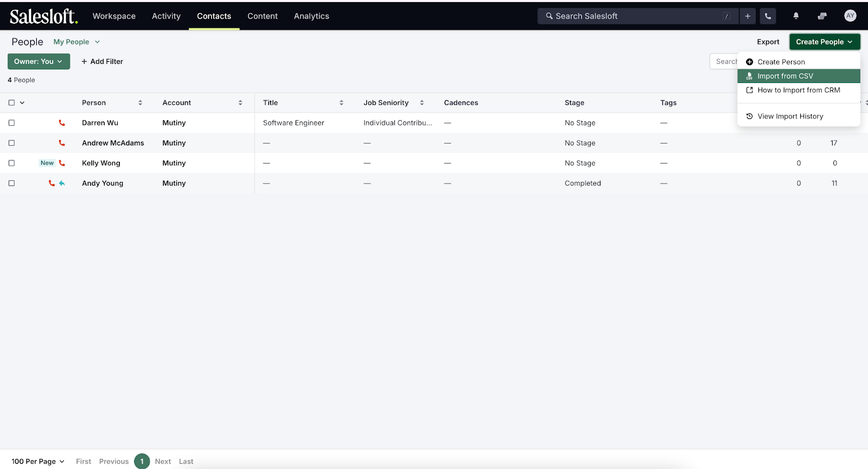The width and height of the screenshot is (868, 469).
Task: Open the AY user avatar menu
Action: click(x=850, y=16)
